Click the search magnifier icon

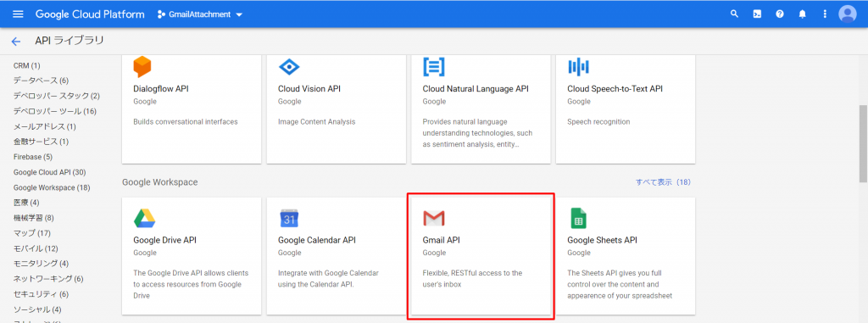point(735,14)
